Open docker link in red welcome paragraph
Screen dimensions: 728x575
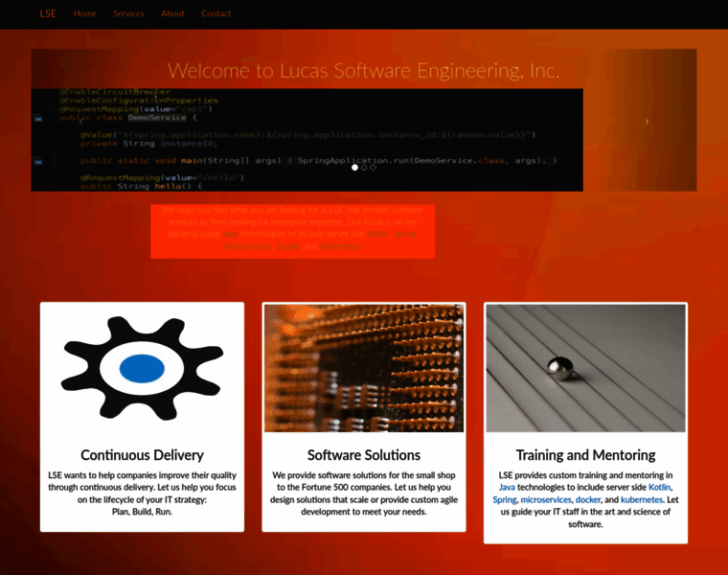[x=288, y=246]
